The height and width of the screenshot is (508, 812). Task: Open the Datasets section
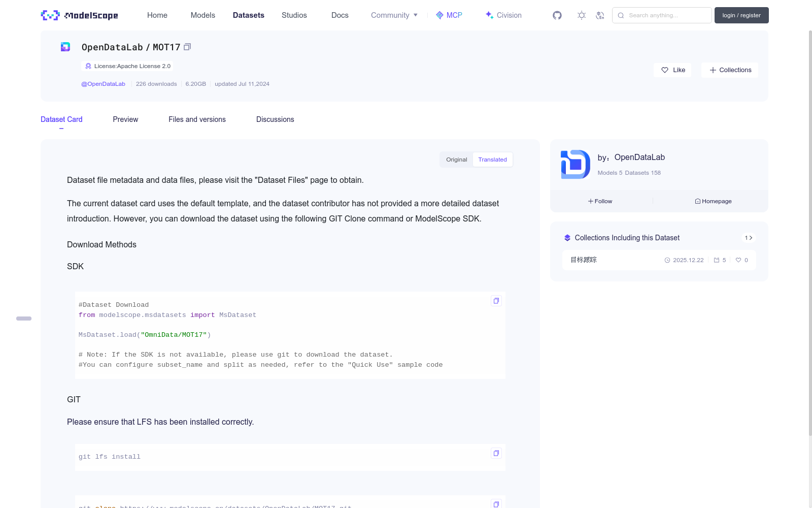pos(249,15)
